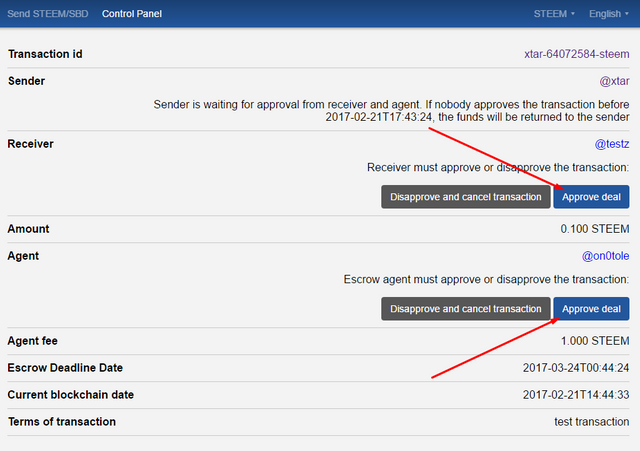Open transaction link xtar-64072584-steem
The image size is (640, 451).
coord(577,54)
